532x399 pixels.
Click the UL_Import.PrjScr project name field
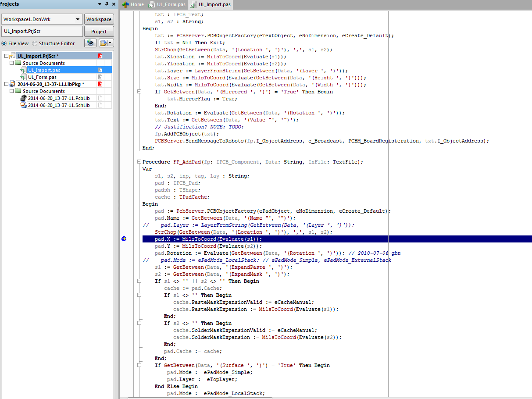click(42, 32)
